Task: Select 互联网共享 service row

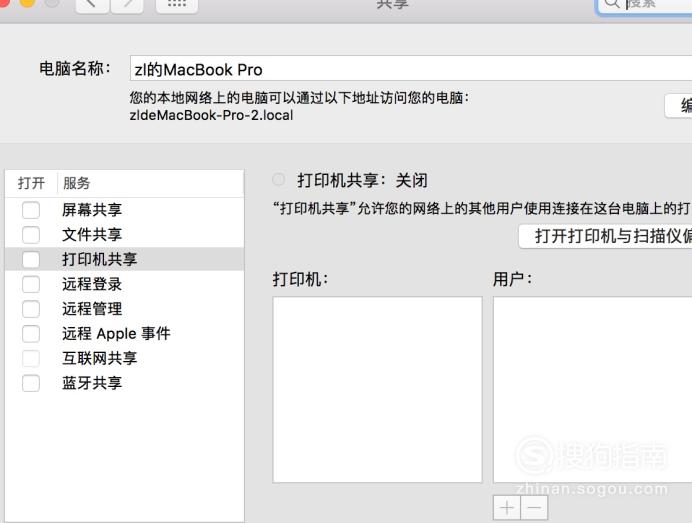Action: pos(124,358)
